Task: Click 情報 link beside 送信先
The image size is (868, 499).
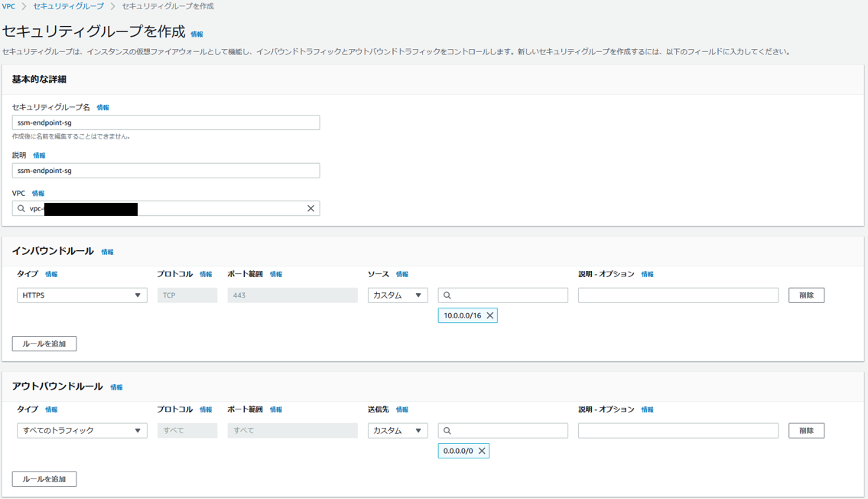Action: click(402, 409)
